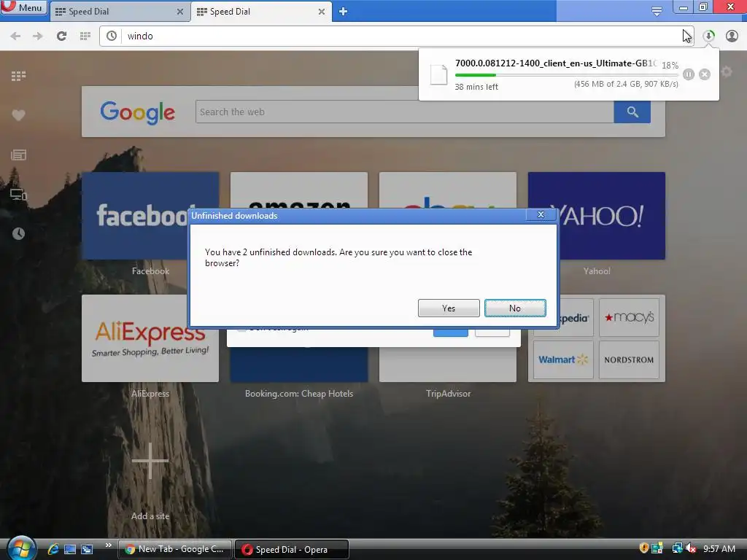
Task: Click Show Desktop quick launch icon
Action: pos(70,549)
